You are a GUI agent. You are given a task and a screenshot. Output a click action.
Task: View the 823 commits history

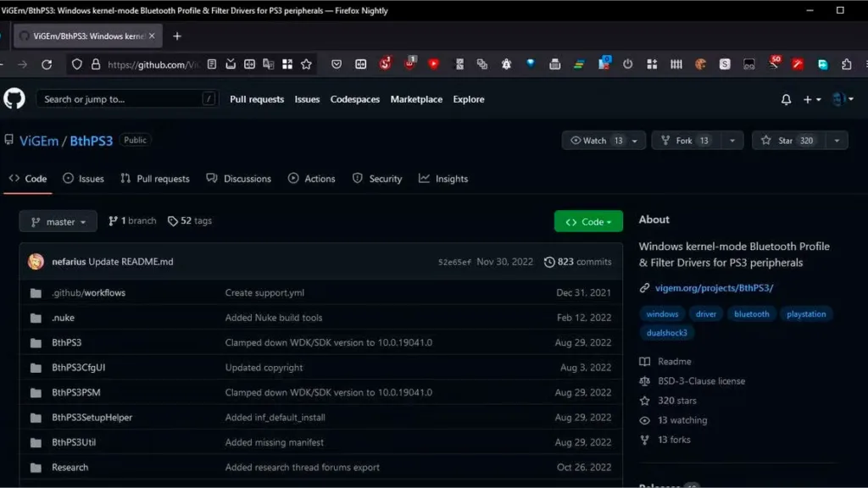[x=578, y=262]
